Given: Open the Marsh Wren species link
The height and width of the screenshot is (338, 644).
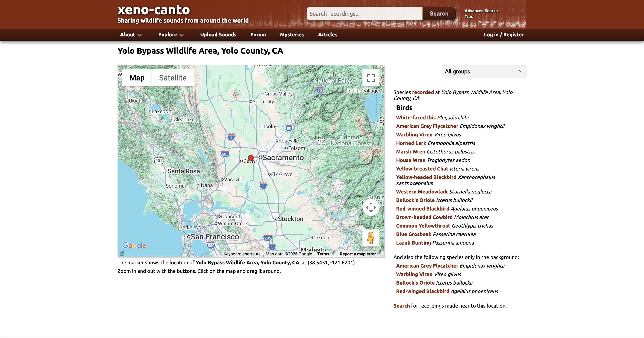Looking at the screenshot, I should pos(411,152).
